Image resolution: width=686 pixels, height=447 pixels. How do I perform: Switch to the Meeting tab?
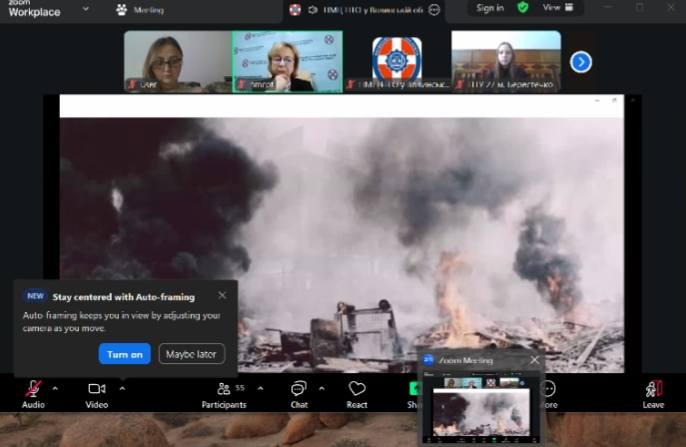tap(140, 10)
